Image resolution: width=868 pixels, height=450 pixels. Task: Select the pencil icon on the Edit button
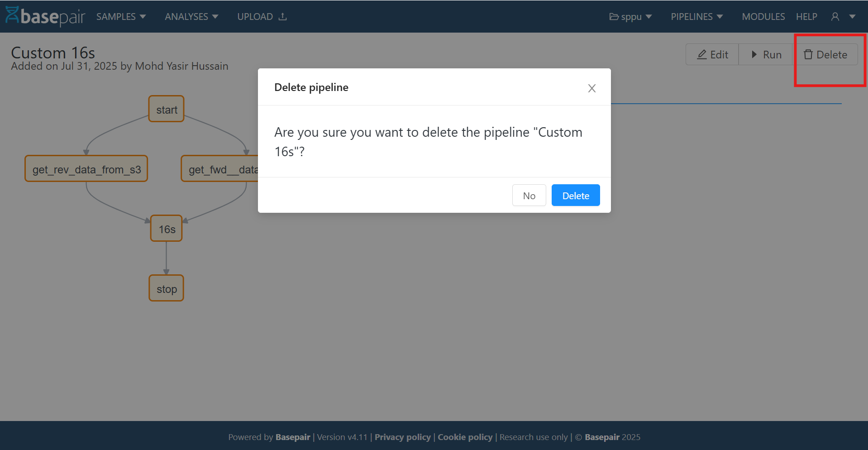pyautogui.click(x=702, y=54)
